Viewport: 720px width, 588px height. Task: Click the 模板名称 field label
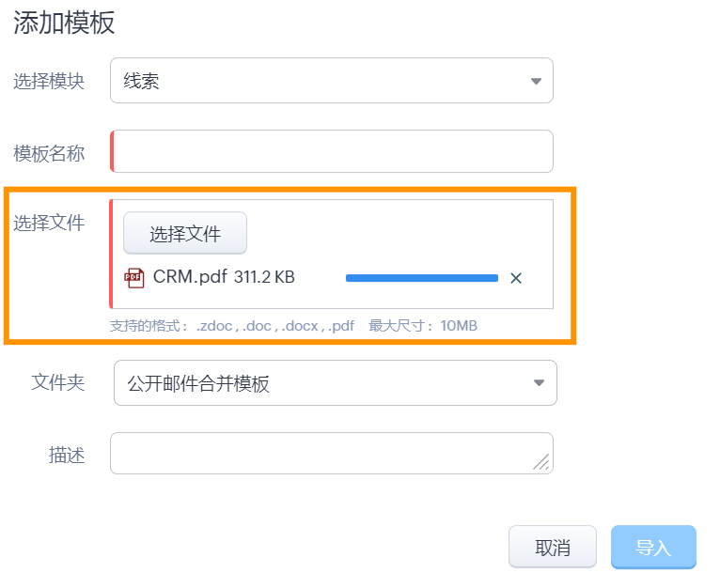49,153
